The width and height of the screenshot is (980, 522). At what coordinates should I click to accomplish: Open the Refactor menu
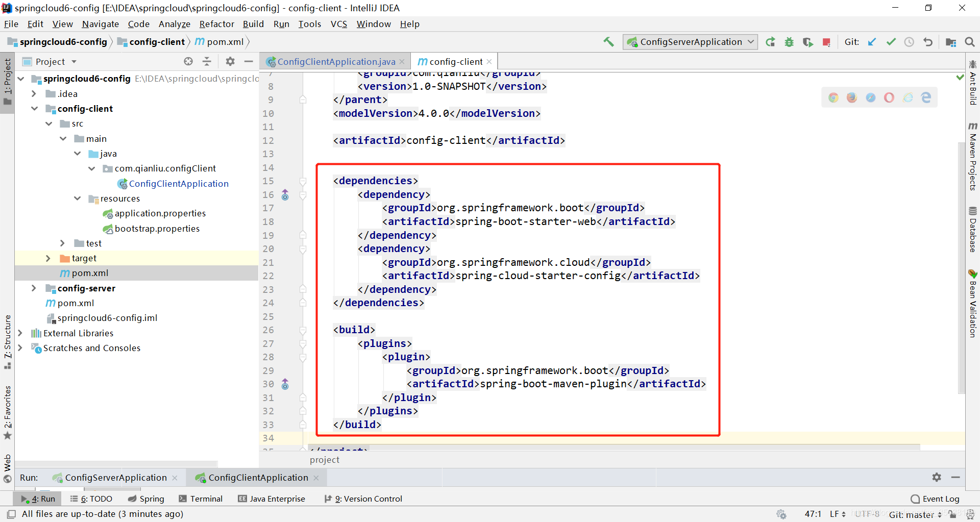click(x=216, y=24)
